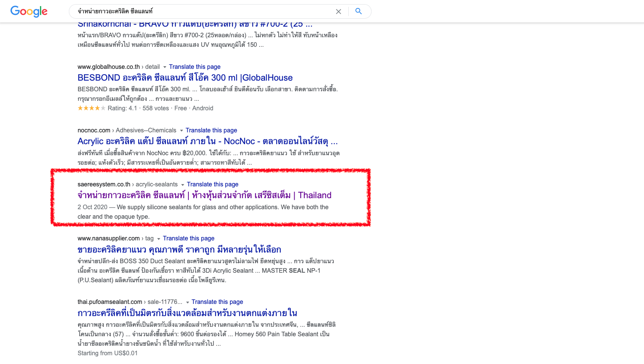Image resolution: width=644 pixels, height=364 pixels.
Task: Open the visited purple Thailand result title
Action: [x=204, y=196]
